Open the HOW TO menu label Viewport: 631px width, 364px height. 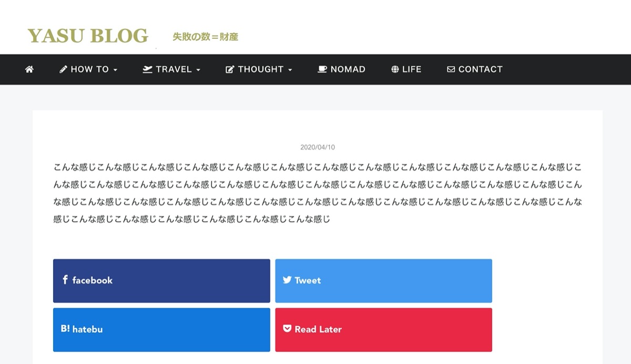coord(90,69)
